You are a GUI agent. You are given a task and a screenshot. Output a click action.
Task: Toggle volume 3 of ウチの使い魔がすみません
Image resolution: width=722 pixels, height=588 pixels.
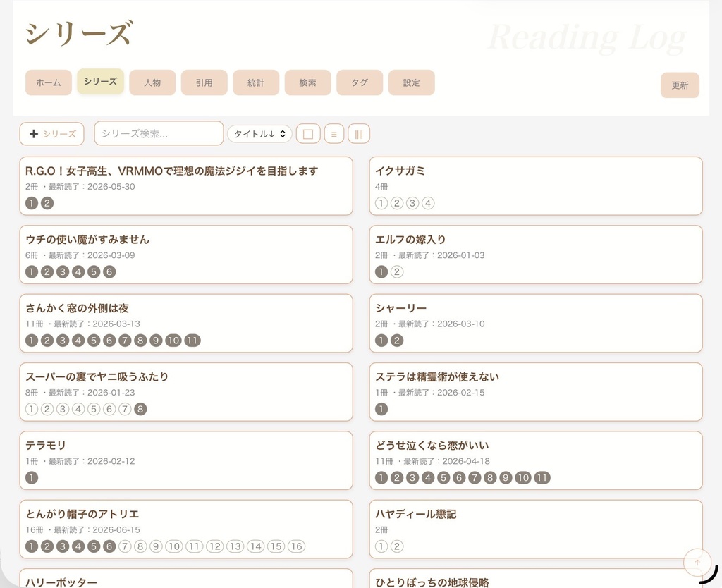coord(63,271)
